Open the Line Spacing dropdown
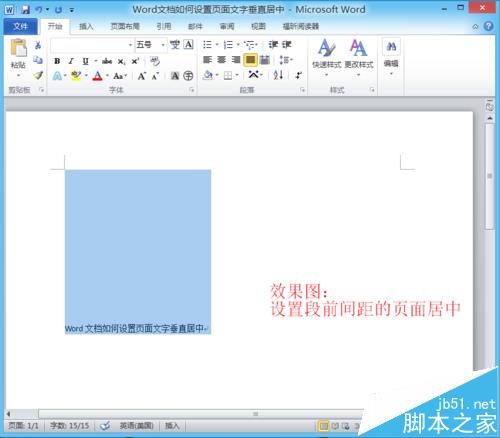This screenshot has height=438, width=500. pos(285,60)
